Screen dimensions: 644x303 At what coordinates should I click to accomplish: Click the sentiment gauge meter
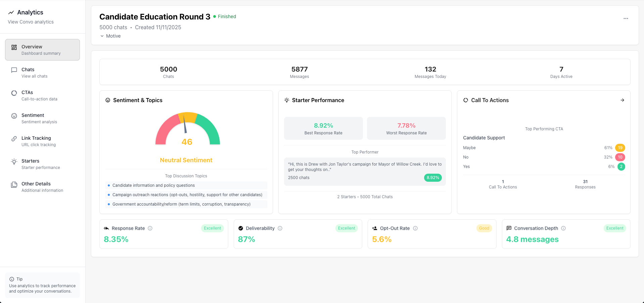[187, 129]
